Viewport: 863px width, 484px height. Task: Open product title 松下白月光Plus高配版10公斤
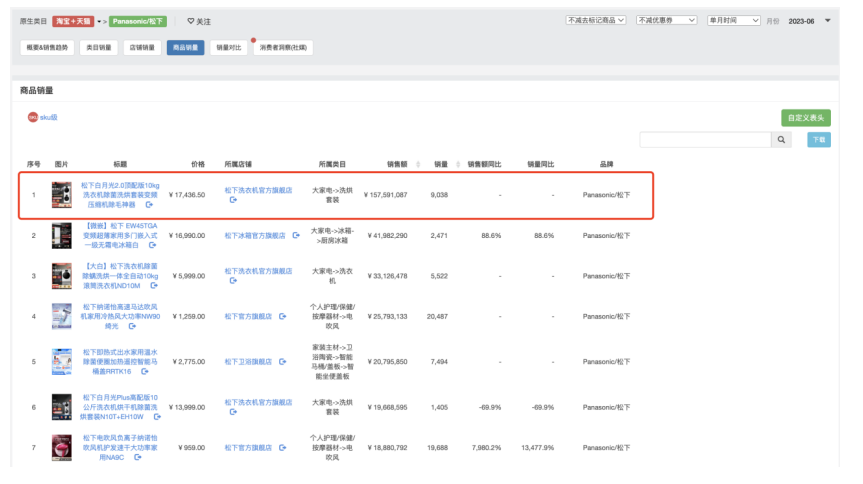[x=120, y=407]
